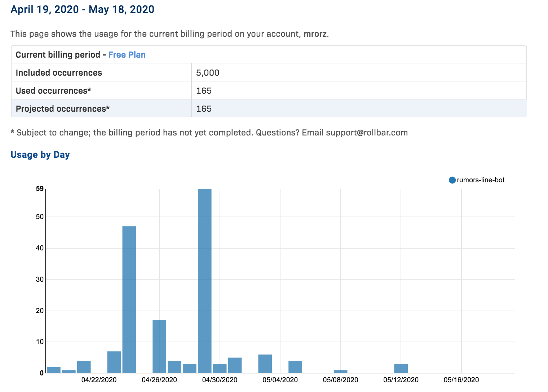Toggle the rumors-line-bot series legend label

481,180
